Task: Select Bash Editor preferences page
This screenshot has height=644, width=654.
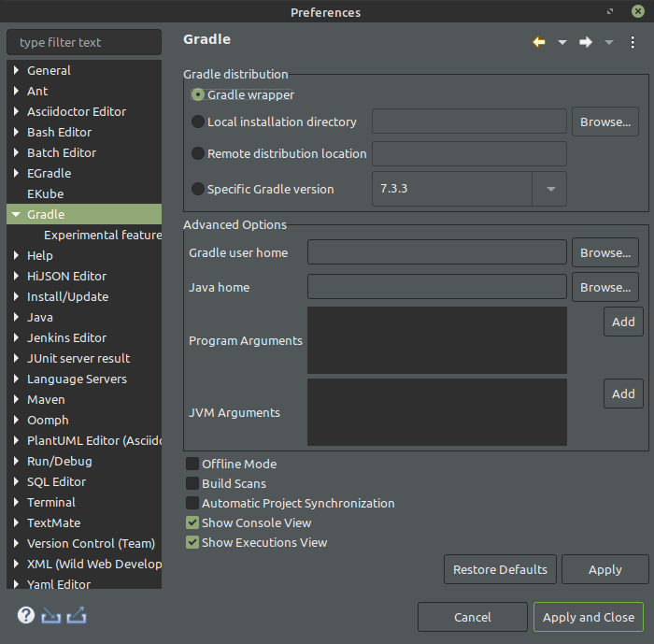Action: pos(59,133)
